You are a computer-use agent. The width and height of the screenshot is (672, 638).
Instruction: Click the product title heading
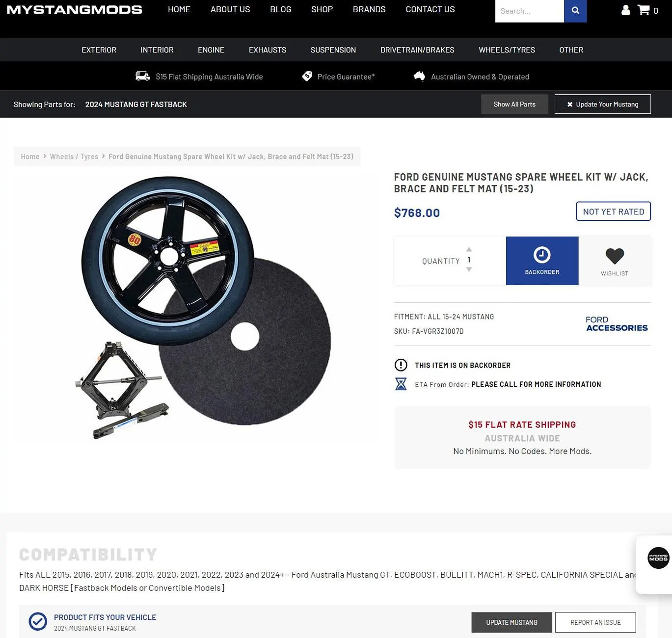521,183
